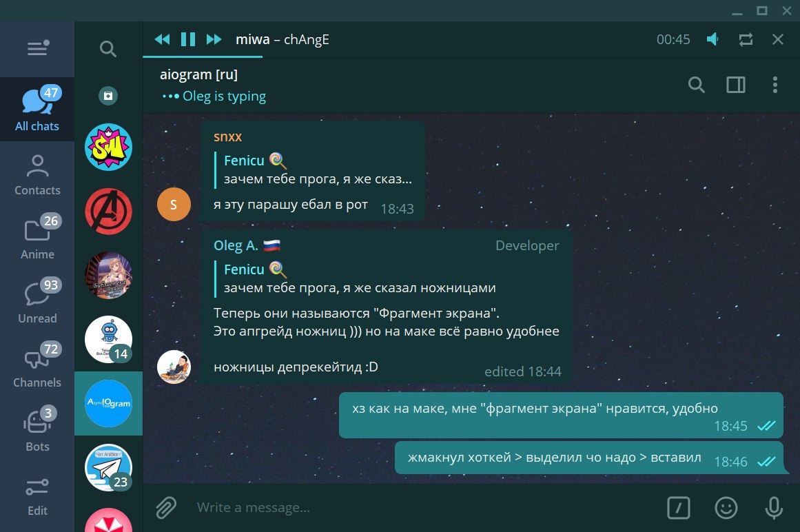Toggle the right side info panel
The height and width of the screenshot is (532, 800).
[736, 85]
